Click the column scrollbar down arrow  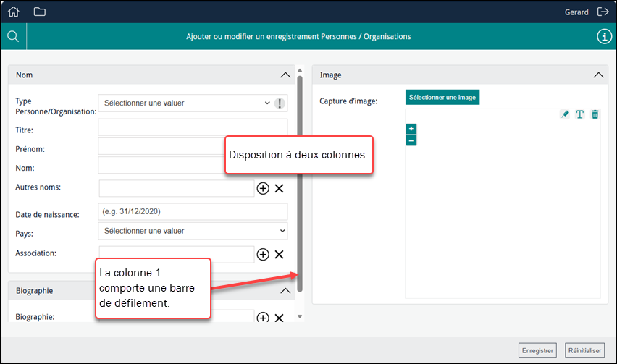click(x=300, y=316)
